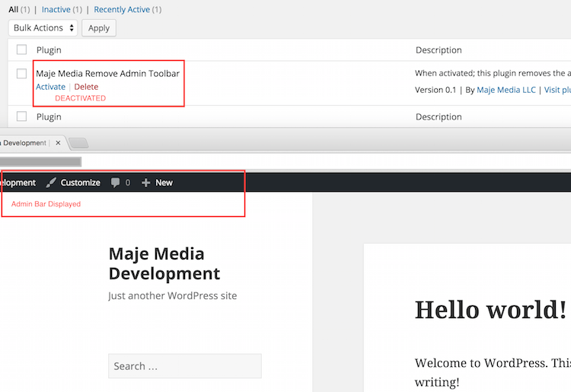Open the Hello world! post title
The image size is (571, 392).
click(x=490, y=310)
